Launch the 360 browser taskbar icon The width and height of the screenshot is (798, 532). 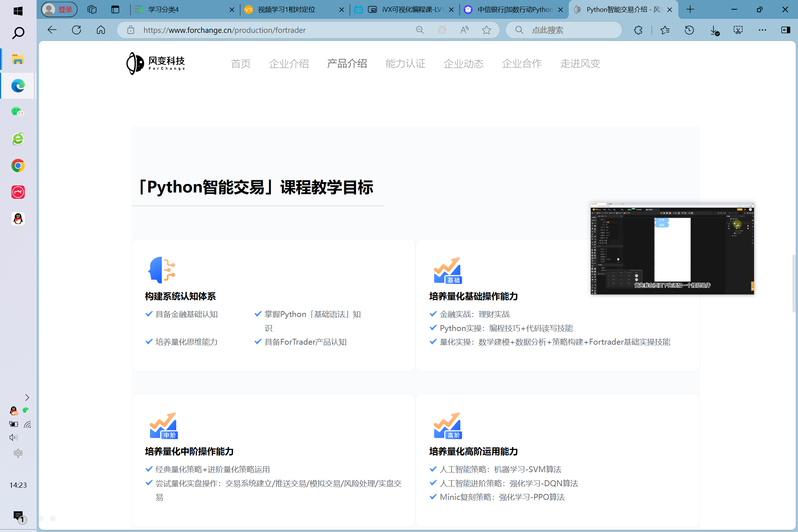coord(18,139)
